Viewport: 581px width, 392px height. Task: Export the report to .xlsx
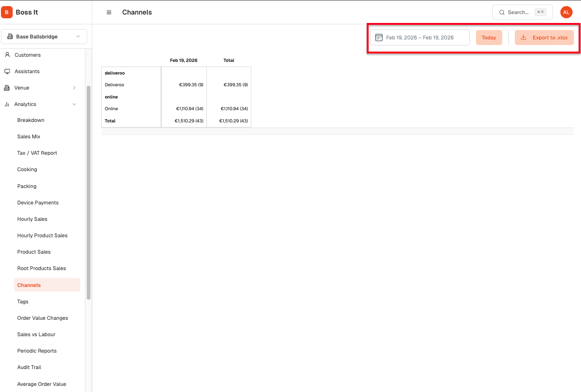[x=544, y=38]
